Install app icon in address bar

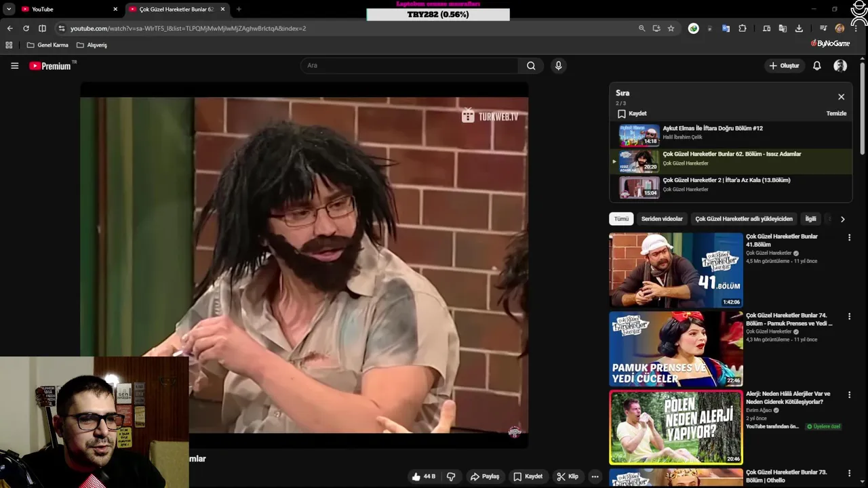[x=656, y=28]
